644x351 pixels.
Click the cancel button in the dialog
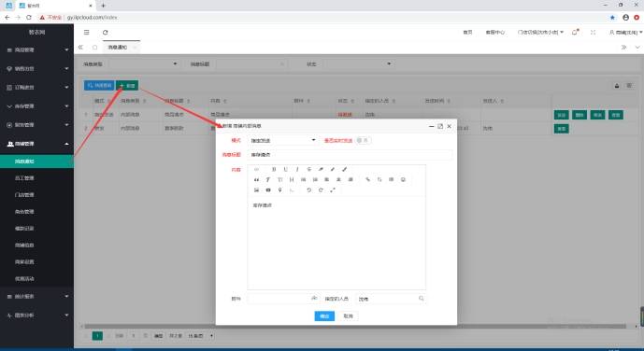(x=349, y=316)
